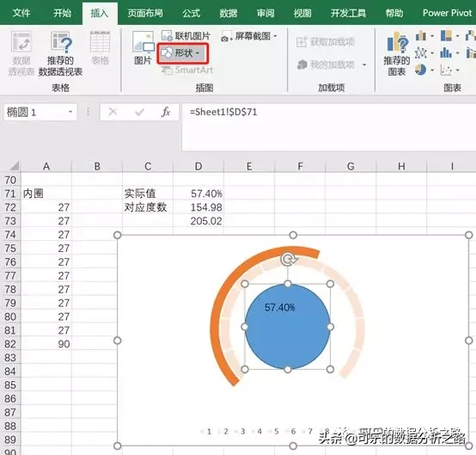Open the scatter chart dropdown
This screenshot has width=476, height=455.
(x=457, y=71)
